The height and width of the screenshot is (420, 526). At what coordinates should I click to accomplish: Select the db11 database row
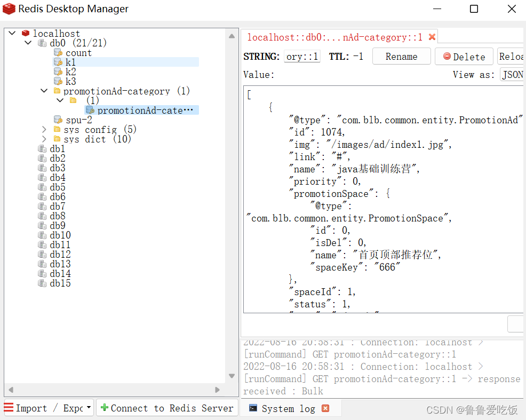(x=60, y=245)
